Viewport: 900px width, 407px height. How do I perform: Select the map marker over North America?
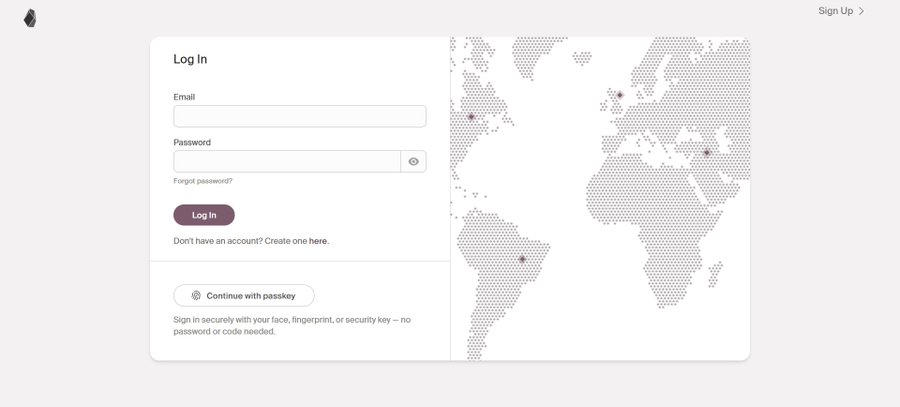pyautogui.click(x=471, y=117)
